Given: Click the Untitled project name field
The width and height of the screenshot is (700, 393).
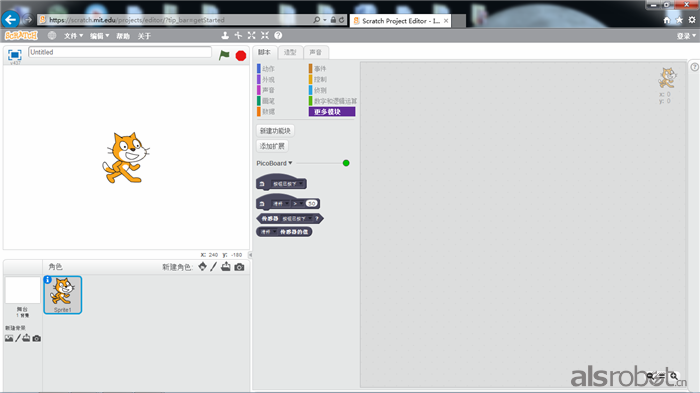Looking at the screenshot, I should pos(120,52).
